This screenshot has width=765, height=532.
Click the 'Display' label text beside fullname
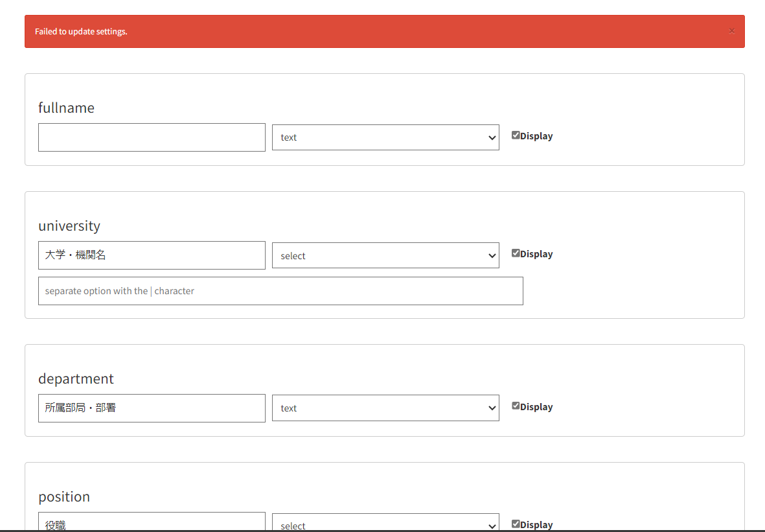click(536, 136)
